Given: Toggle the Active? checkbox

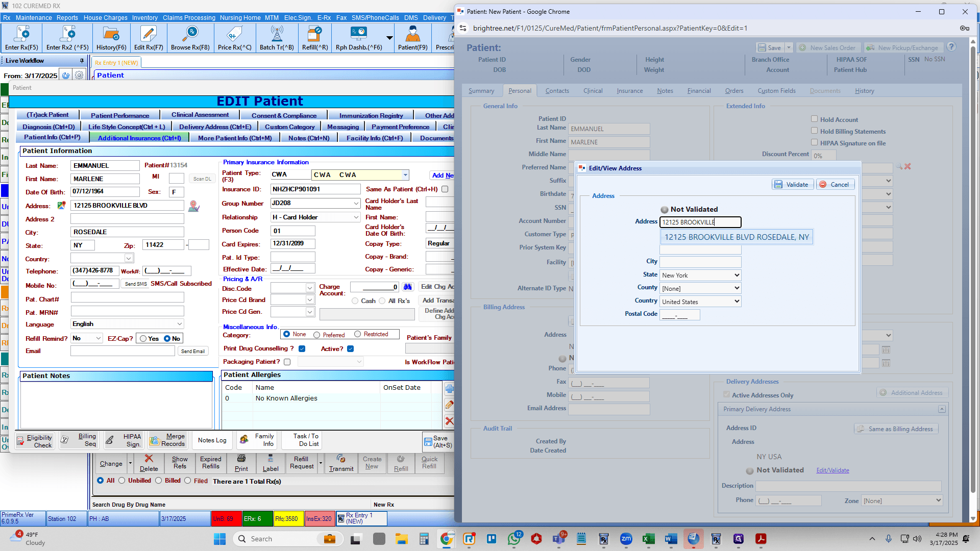Looking at the screenshot, I should point(350,349).
